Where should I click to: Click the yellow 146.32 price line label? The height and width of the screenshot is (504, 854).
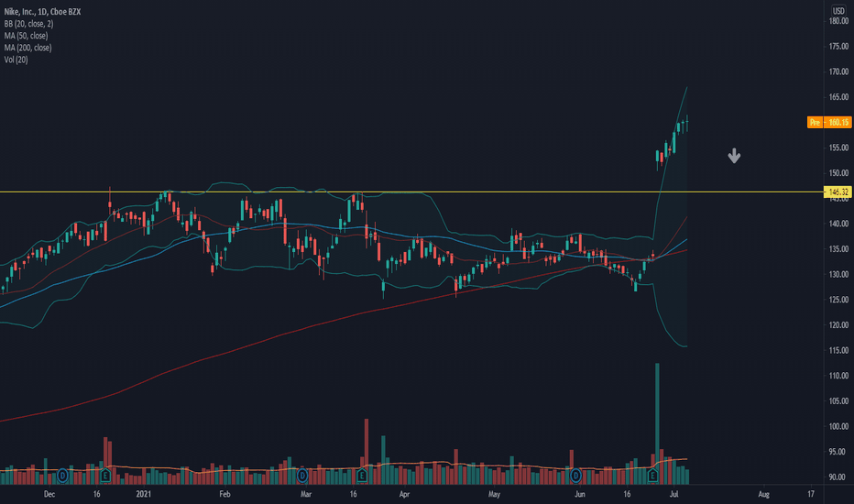[838, 192]
